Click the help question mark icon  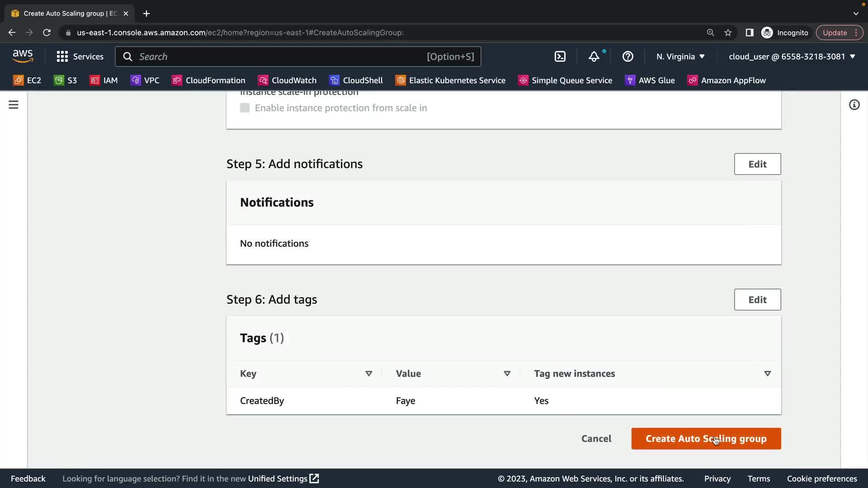pyautogui.click(x=627, y=56)
